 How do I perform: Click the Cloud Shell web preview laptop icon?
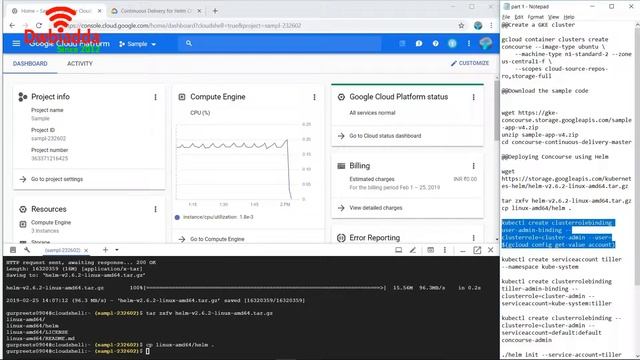coord(398,250)
